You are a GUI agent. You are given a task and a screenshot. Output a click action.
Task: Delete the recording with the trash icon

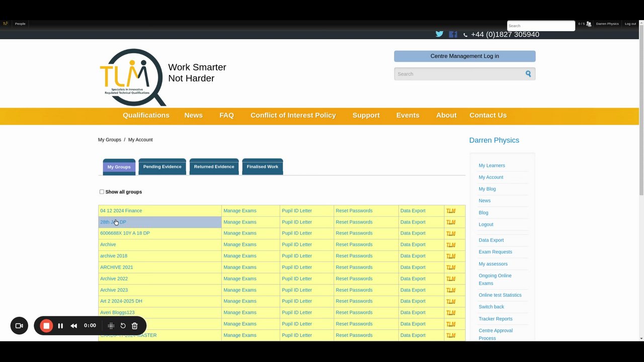click(135, 326)
